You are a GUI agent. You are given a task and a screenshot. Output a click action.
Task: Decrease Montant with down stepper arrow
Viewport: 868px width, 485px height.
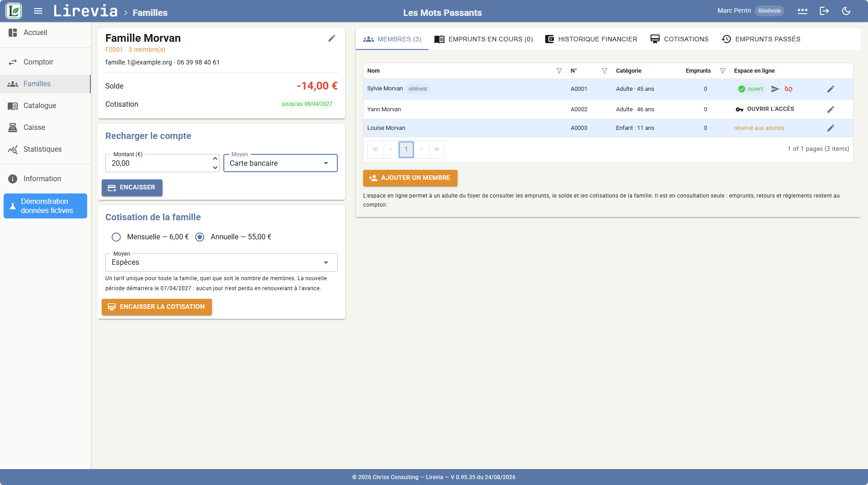pos(215,168)
